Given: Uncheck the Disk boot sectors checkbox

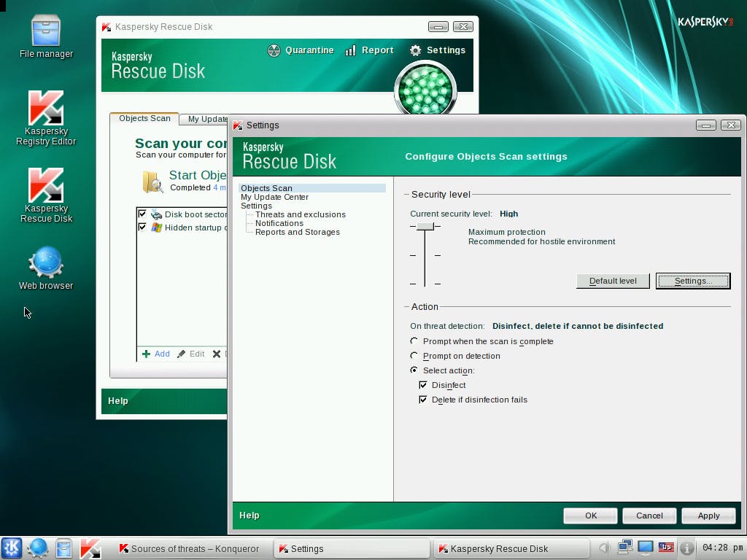Looking at the screenshot, I should (142, 214).
